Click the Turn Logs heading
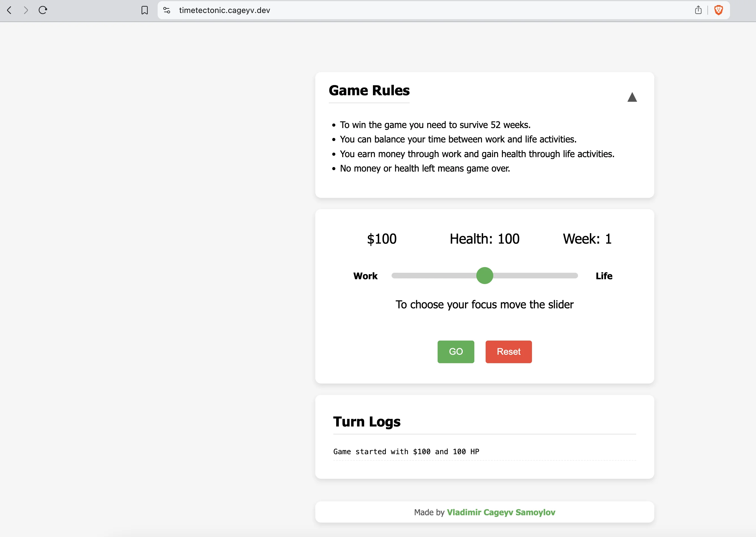 coord(367,422)
